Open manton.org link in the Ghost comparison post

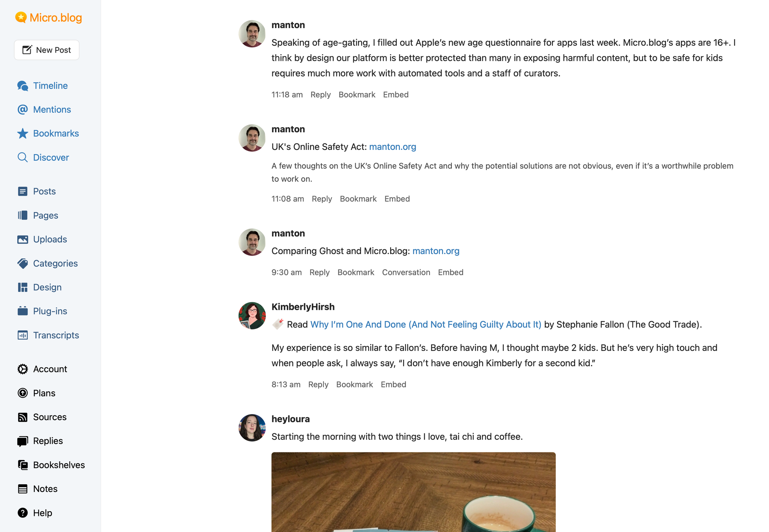coord(436,251)
